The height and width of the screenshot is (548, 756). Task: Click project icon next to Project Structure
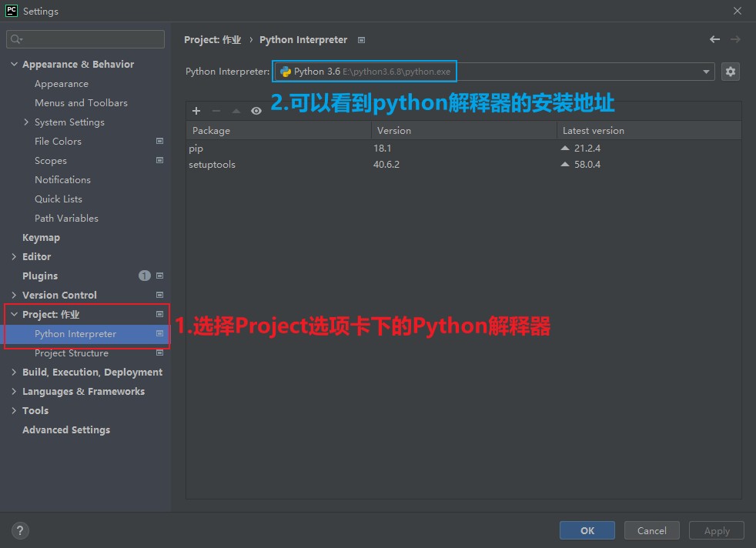159,353
